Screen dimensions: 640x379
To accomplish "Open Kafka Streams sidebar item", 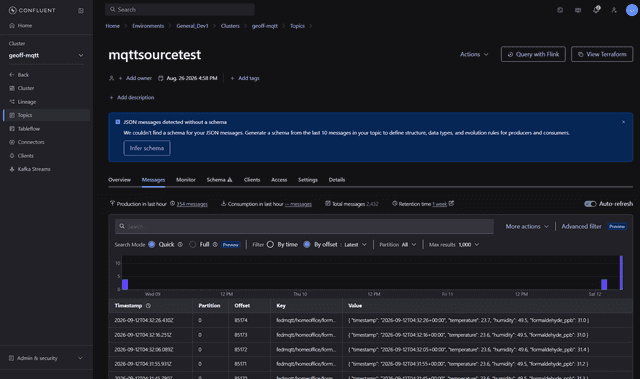I will coord(30,169).
